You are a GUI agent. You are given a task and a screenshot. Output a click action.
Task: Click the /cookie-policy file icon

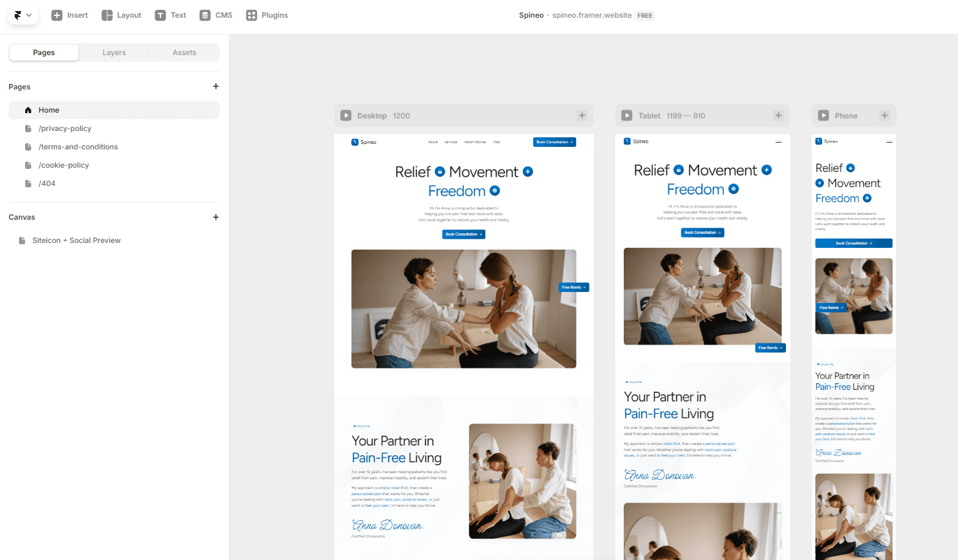28,165
